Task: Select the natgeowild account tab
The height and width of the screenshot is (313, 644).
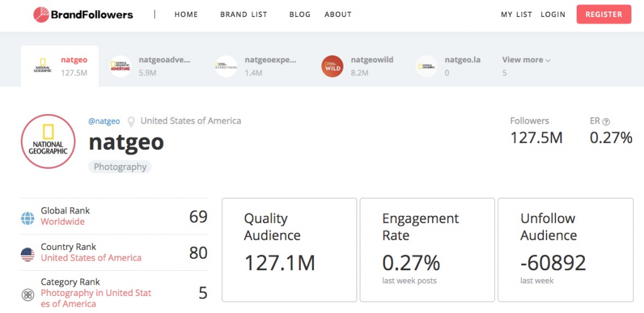Action: pos(357,66)
